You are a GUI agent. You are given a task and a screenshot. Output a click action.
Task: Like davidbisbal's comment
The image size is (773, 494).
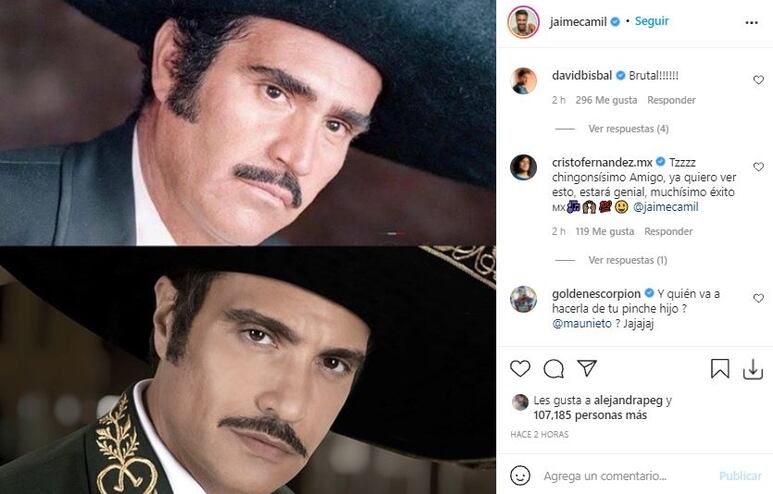pyautogui.click(x=758, y=80)
